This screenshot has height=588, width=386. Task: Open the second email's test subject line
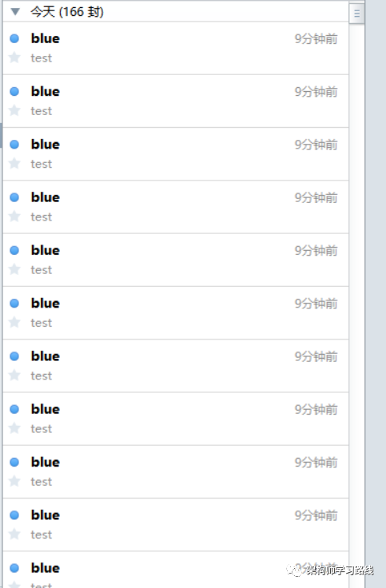pos(42,111)
